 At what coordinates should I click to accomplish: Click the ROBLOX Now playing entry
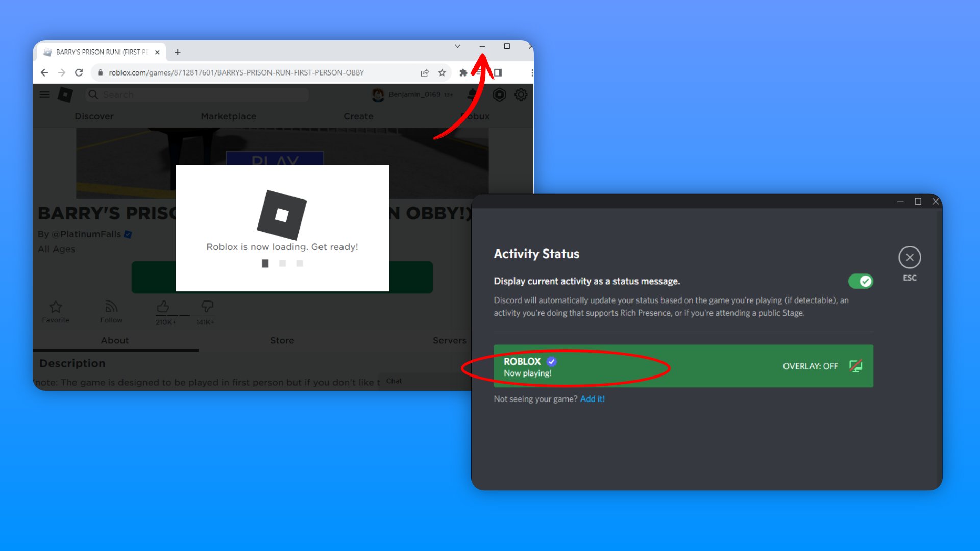[x=683, y=366]
